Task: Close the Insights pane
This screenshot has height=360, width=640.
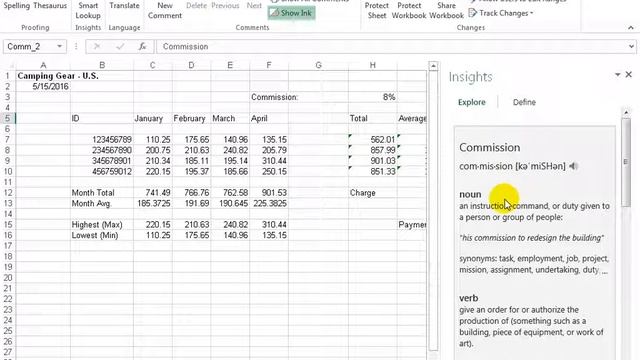Action: click(x=629, y=75)
